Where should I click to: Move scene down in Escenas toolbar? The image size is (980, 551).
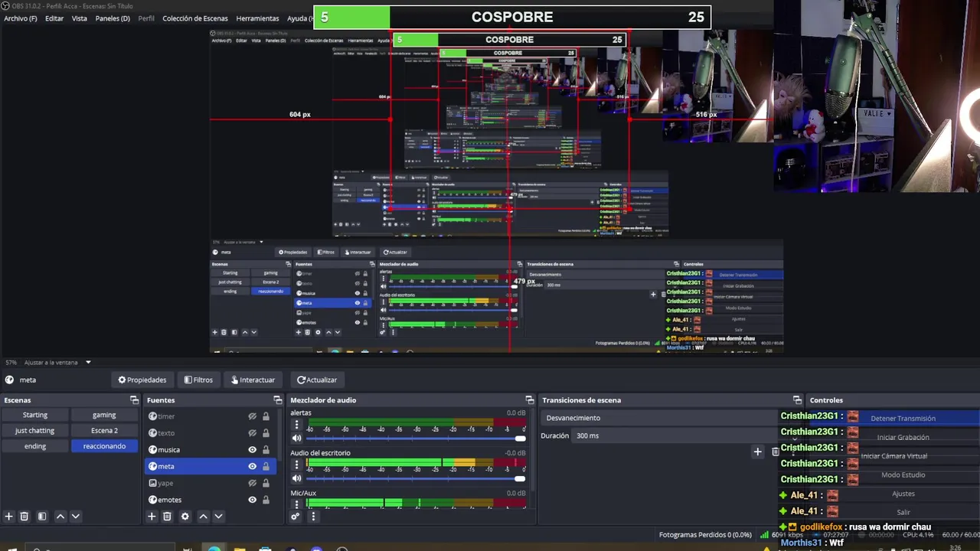(75, 517)
